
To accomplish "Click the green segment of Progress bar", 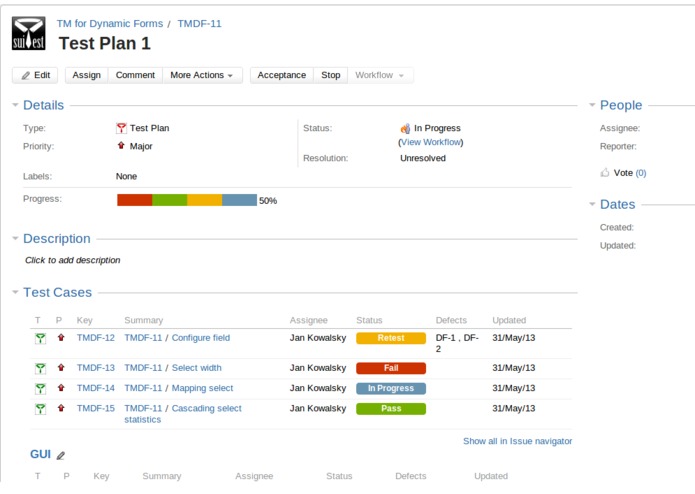I will coord(169,200).
